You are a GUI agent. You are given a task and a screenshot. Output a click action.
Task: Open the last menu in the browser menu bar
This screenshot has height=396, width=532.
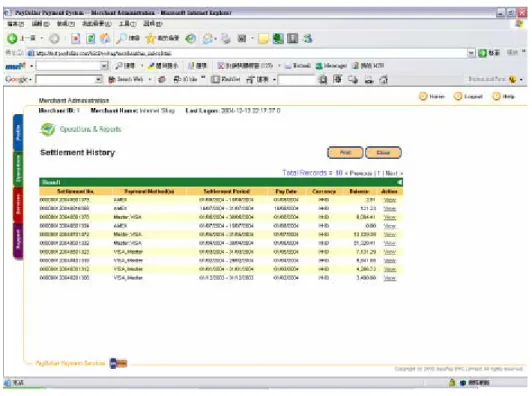(153, 24)
